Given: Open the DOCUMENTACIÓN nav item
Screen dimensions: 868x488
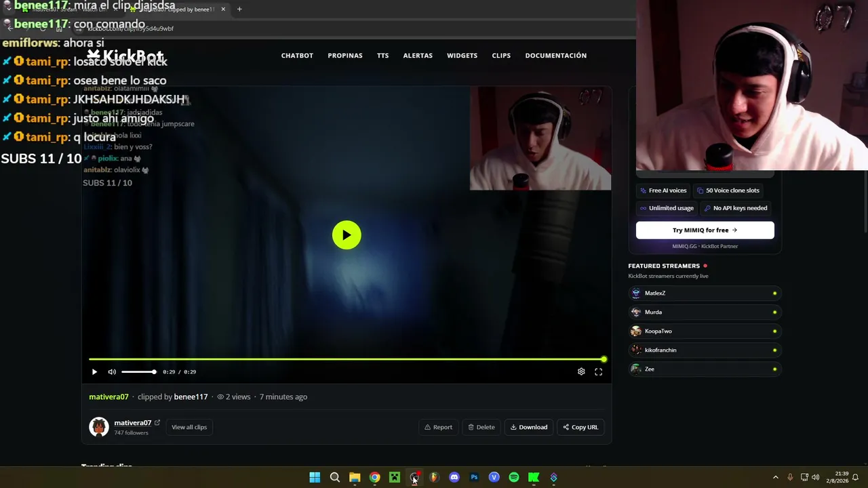Looking at the screenshot, I should point(556,56).
